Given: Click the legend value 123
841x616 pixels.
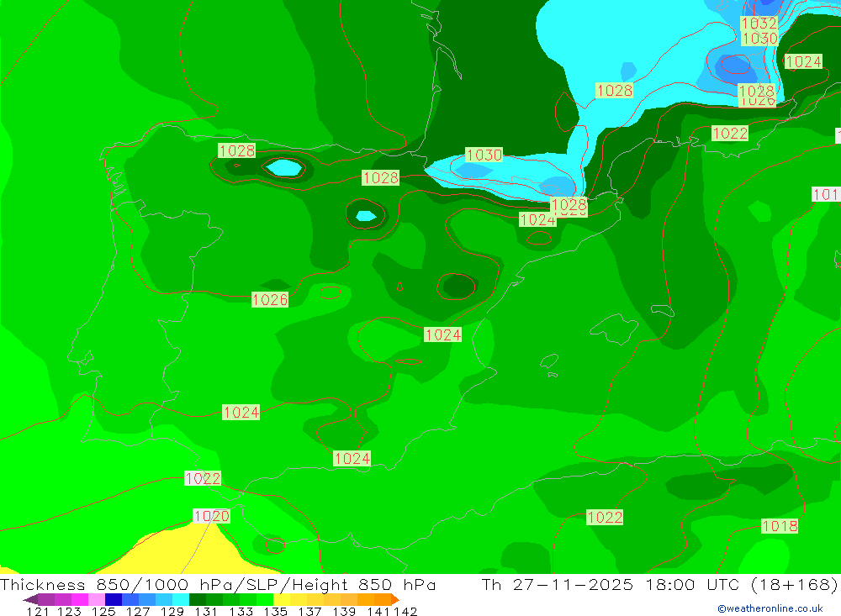Looking at the screenshot, I should (x=69, y=611).
